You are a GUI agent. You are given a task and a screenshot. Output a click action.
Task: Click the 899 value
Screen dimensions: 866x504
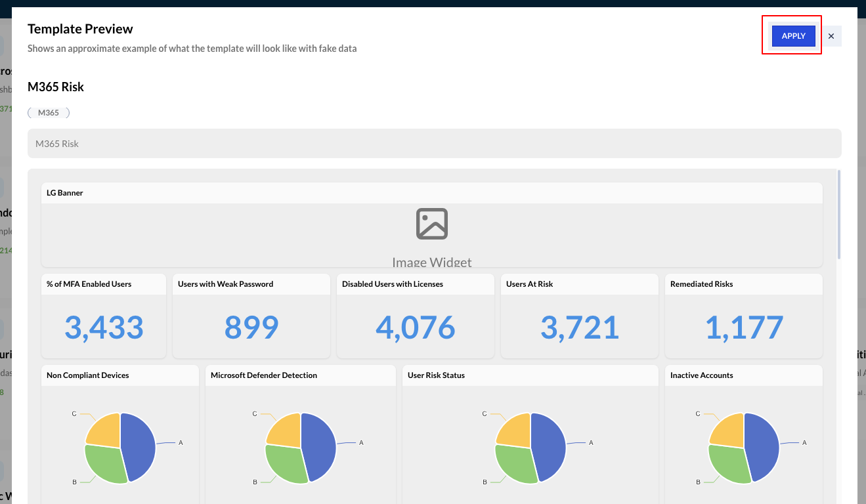point(251,327)
